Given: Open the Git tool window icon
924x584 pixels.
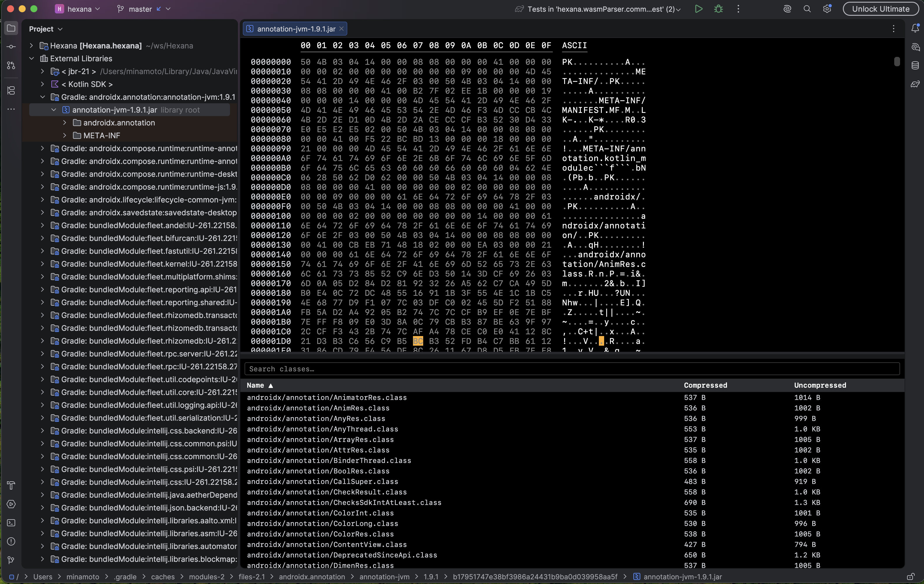Looking at the screenshot, I should pyautogui.click(x=11, y=560).
